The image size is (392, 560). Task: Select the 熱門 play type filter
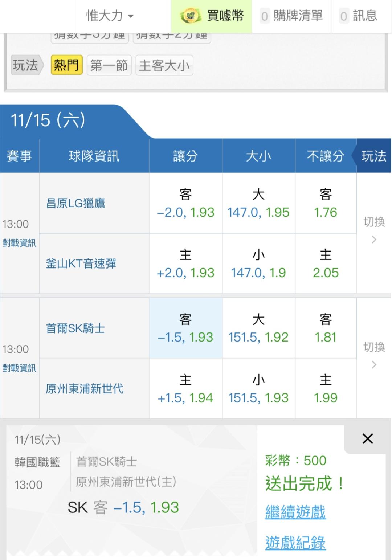pos(66,65)
